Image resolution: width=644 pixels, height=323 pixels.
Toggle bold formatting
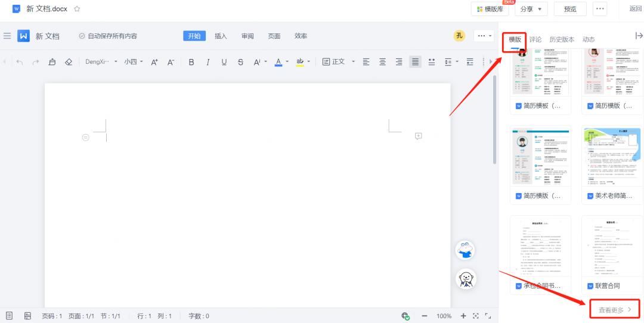[x=191, y=62]
